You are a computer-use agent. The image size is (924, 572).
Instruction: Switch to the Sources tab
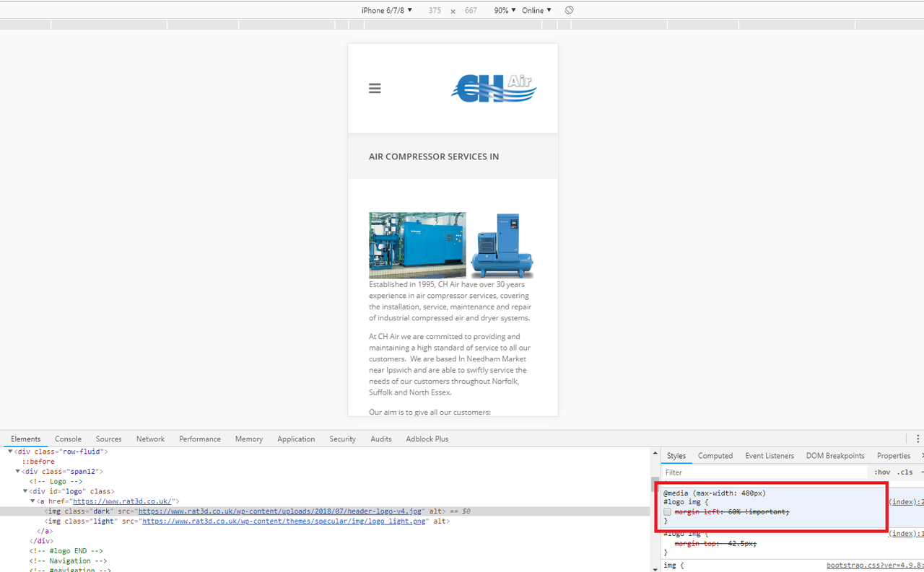click(x=109, y=439)
